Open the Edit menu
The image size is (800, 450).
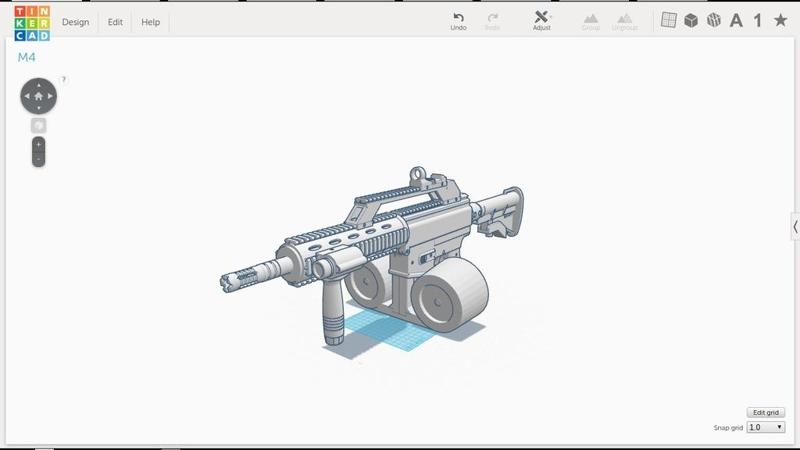(x=115, y=22)
